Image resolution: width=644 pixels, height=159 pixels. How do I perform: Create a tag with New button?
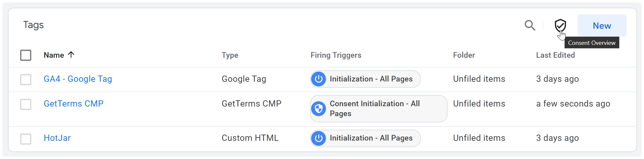tap(602, 26)
